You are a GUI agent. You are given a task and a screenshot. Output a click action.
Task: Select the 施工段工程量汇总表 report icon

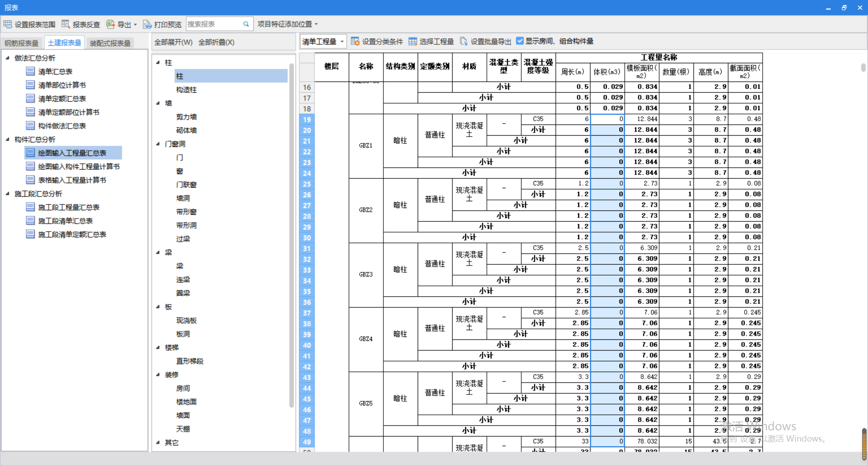pyautogui.click(x=30, y=207)
